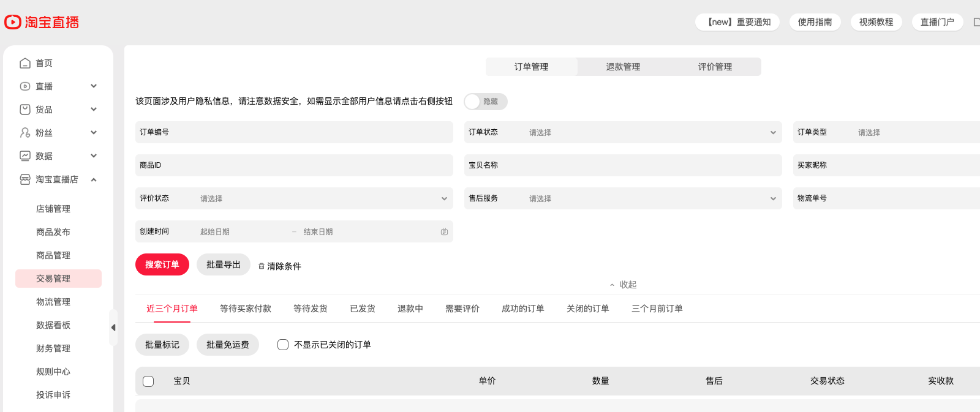980x412 pixels.
Task: Open 数据看板 in the sidebar
Action: pyautogui.click(x=53, y=325)
